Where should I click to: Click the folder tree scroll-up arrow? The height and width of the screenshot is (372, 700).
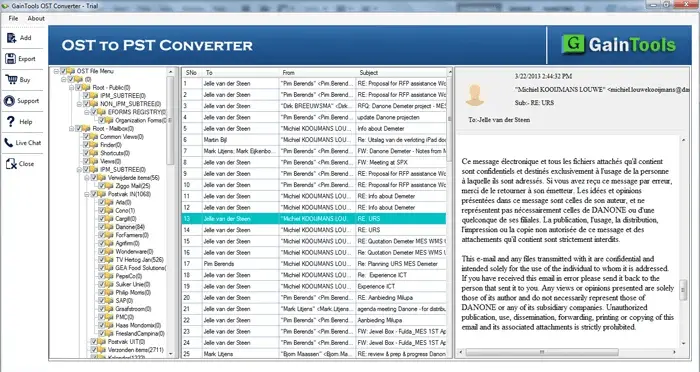click(170, 72)
